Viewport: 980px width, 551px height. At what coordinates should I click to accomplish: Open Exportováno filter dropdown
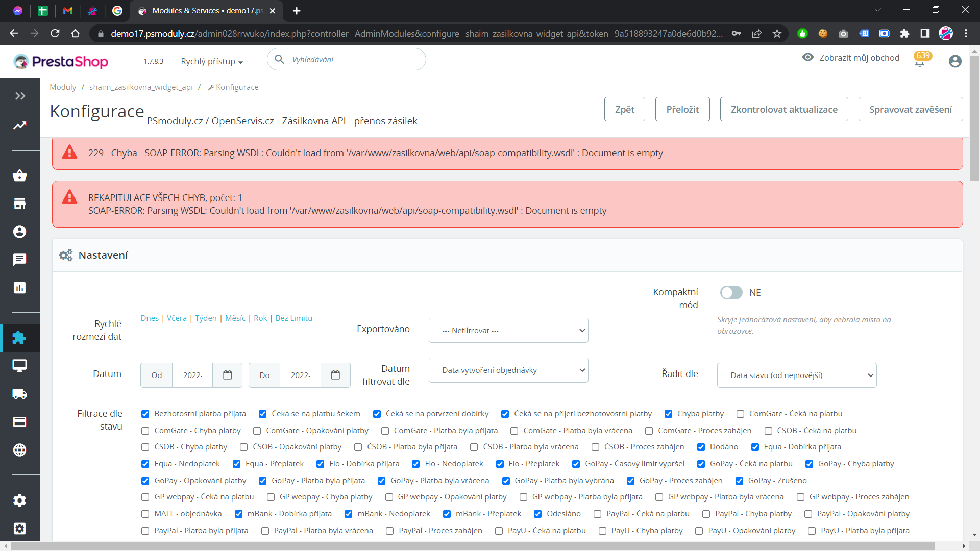pyautogui.click(x=508, y=331)
